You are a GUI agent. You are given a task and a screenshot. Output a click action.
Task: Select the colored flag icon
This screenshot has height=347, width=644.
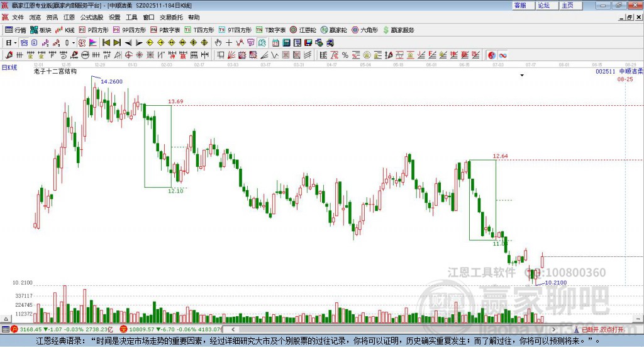point(93,43)
